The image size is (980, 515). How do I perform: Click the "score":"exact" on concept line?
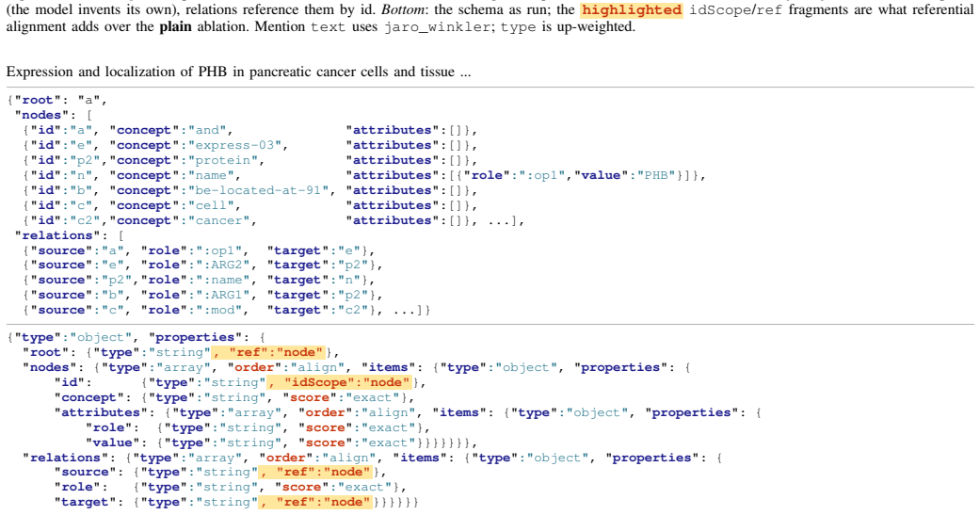pyautogui.click(x=345, y=397)
